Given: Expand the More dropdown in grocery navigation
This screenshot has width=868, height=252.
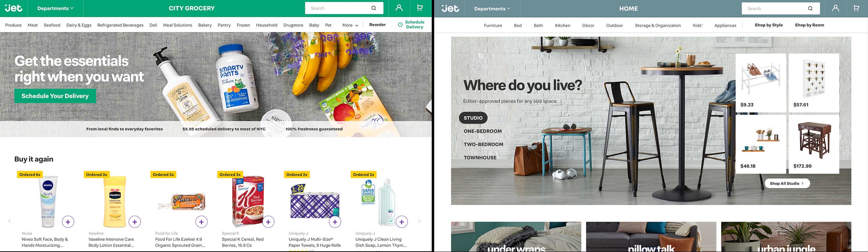Looking at the screenshot, I should pyautogui.click(x=350, y=25).
